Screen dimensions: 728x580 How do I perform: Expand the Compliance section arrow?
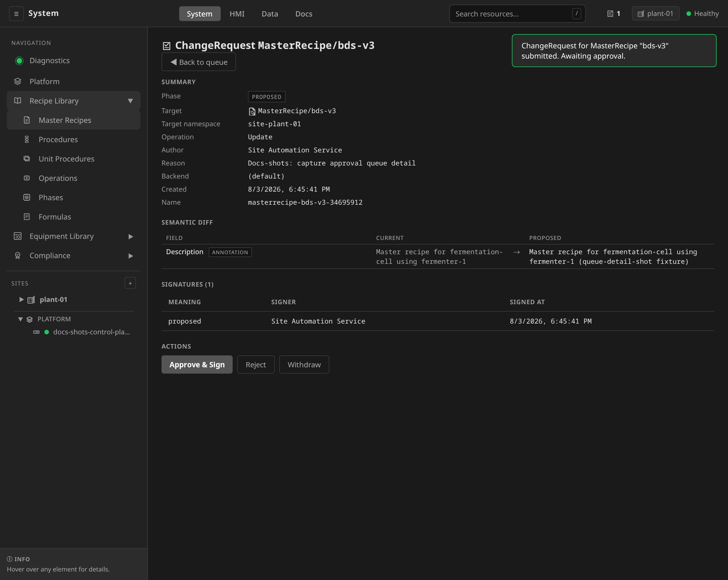(131, 256)
